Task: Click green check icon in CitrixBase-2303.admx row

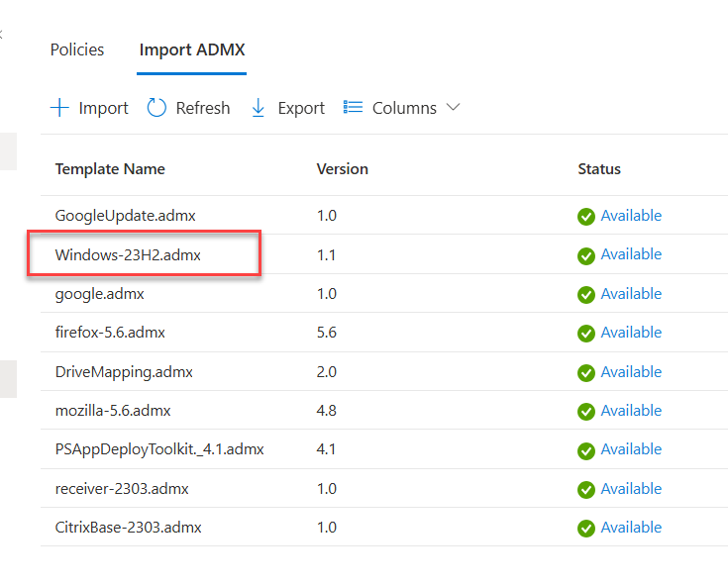Action: click(586, 529)
